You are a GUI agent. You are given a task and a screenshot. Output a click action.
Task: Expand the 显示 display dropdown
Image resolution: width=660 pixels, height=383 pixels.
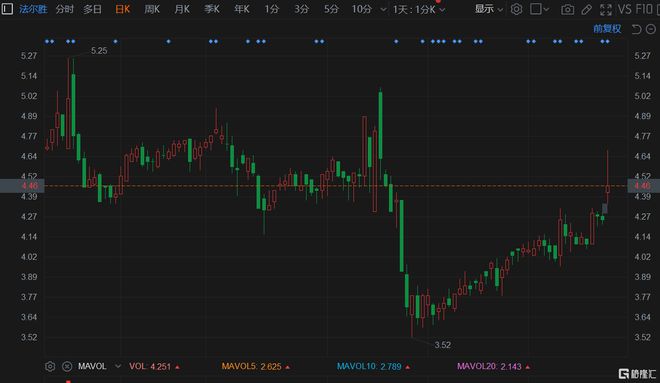[x=488, y=9]
